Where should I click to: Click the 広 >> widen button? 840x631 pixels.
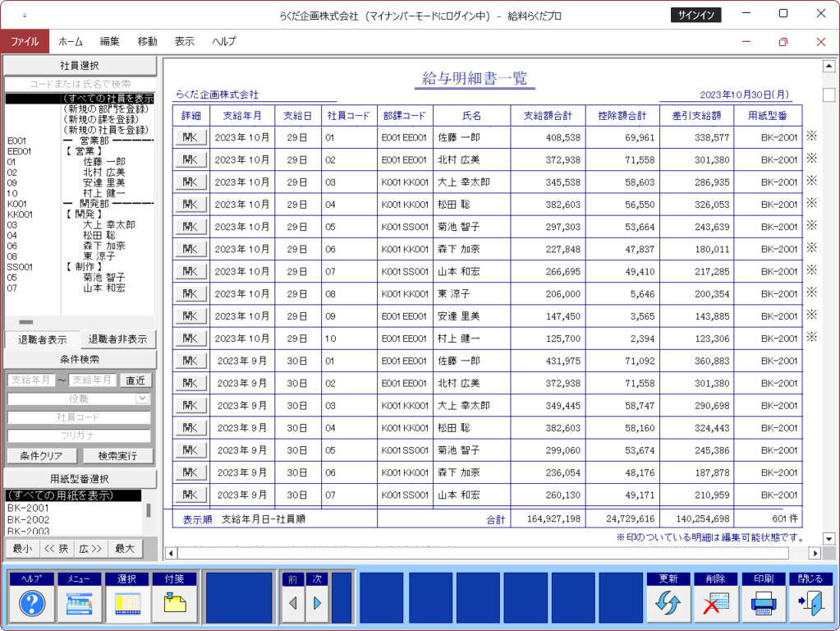click(90, 549)
